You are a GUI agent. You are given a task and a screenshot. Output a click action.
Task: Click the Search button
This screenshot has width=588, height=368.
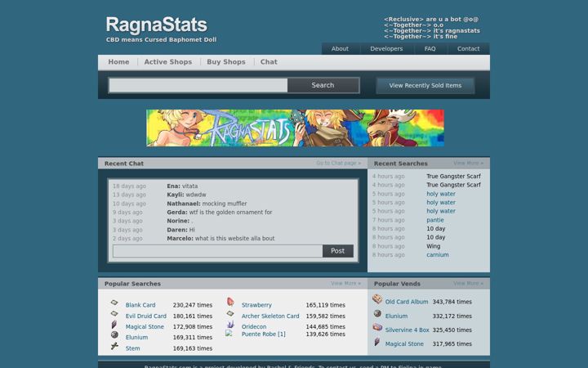323,85
